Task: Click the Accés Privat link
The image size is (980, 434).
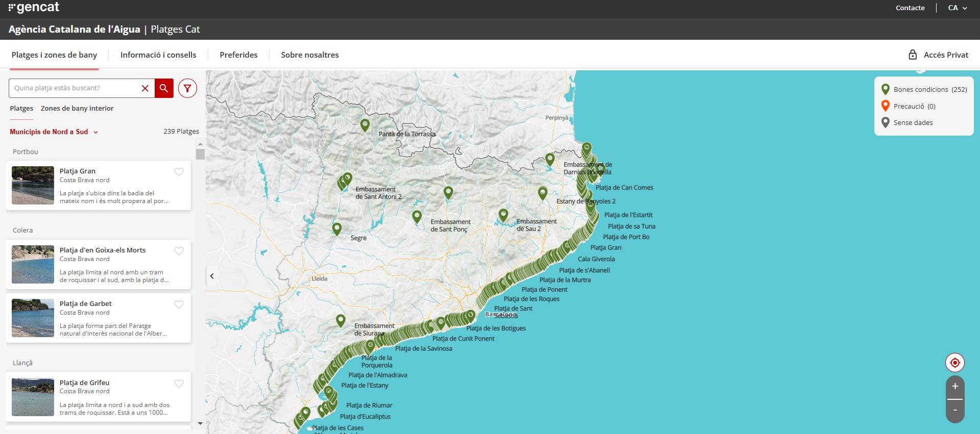Action: point(946,55)
